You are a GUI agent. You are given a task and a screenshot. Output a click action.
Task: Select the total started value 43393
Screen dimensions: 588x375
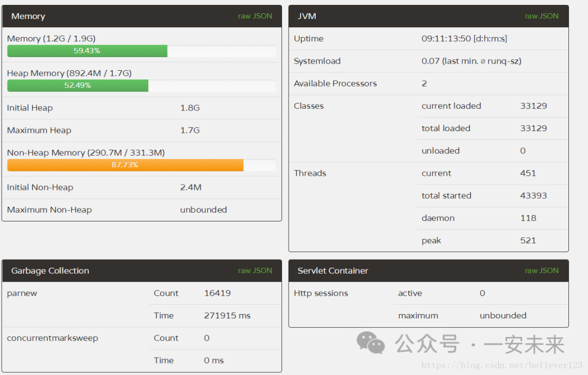[534, 196]
